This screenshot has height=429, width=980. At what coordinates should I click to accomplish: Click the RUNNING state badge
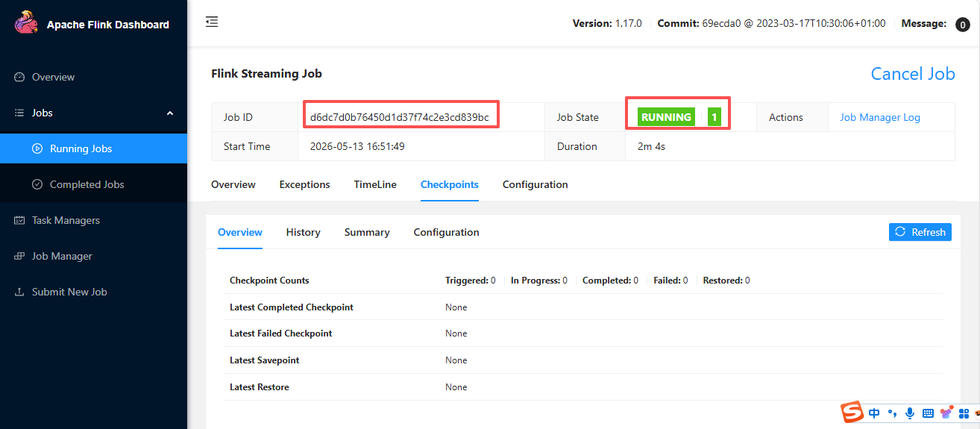coord(666,117)
